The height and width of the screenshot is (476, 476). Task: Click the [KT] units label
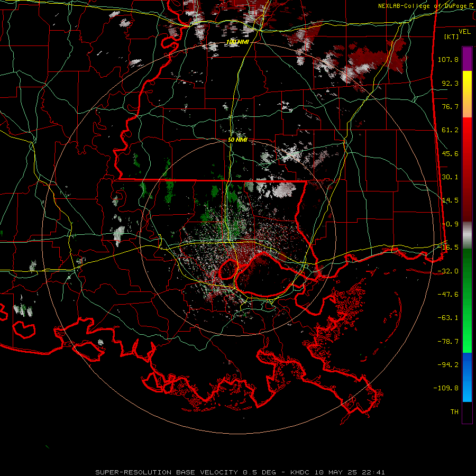(x=452, y=36)
